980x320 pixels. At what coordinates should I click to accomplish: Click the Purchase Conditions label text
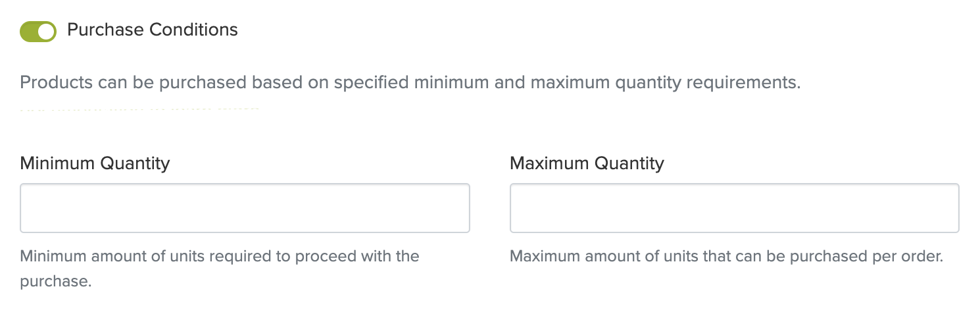[x=153, y=30]
